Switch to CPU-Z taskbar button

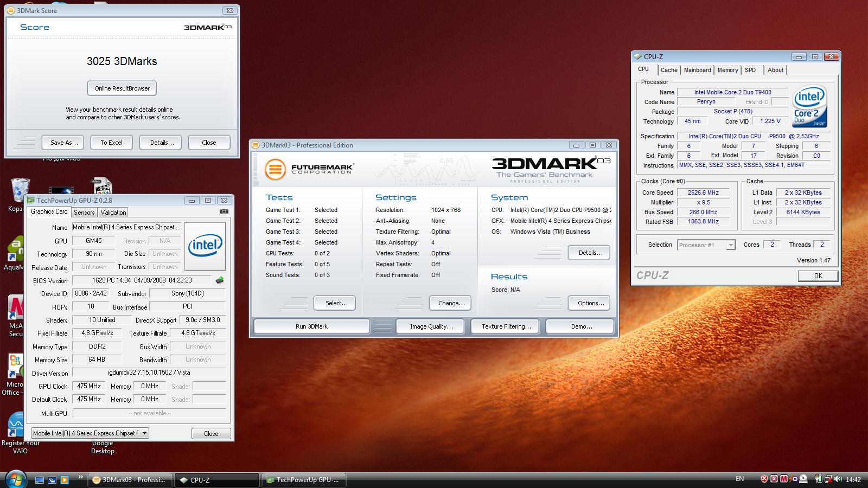(x=218, y=480)
